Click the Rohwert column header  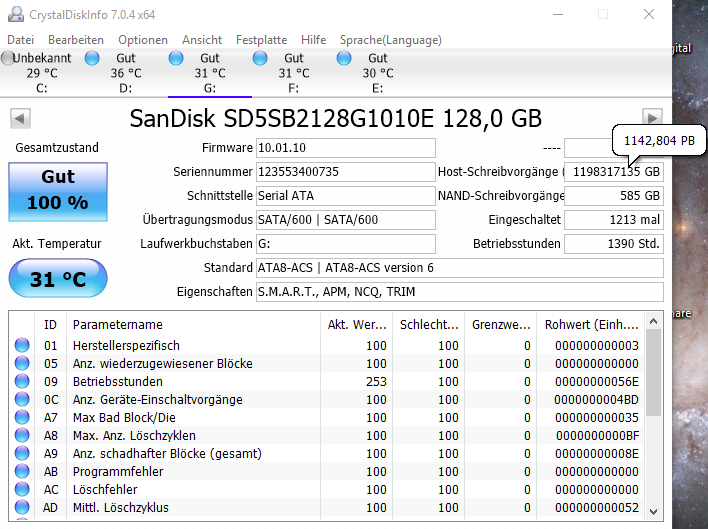(591, 325)
